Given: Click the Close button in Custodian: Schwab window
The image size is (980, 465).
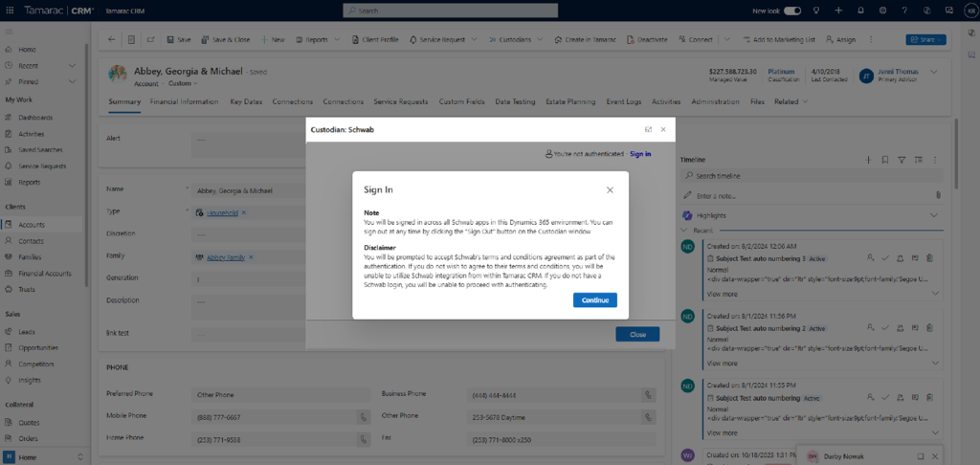Looking at the screenshot, I should tap(637, 334).
